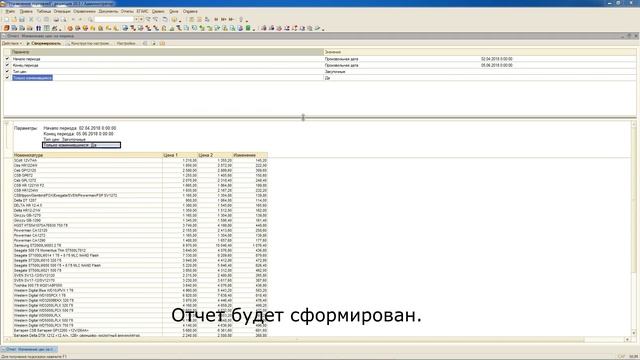The image size is (640, 360).
Task: Uncheck the Только изменившиеся parameter checkbox
Action: click(7, 77)
